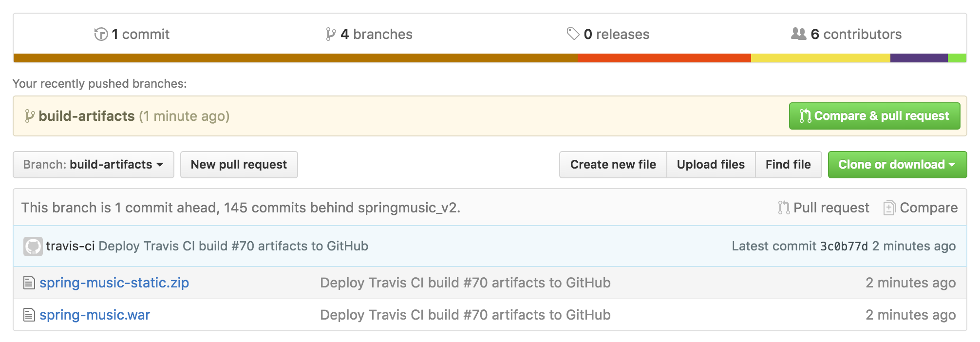Click the travis-ci avatar image
Viewport: 980px width, 342px height.
point(33,247)
